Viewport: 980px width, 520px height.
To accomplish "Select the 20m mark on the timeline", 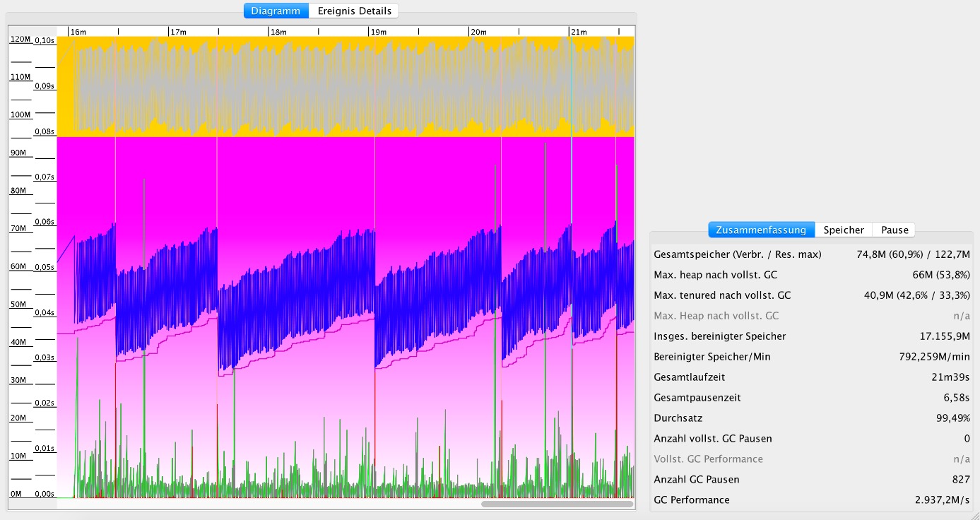I will coord(478,32).
